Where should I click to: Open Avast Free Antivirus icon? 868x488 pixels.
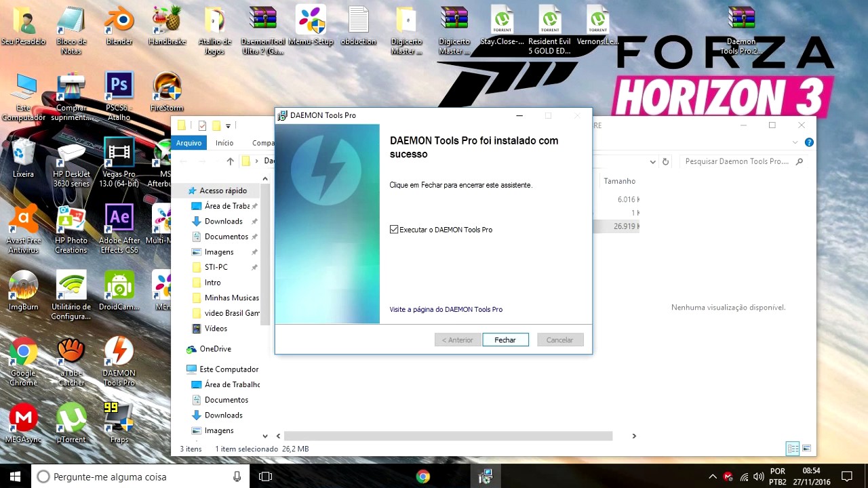pos(24,228)
